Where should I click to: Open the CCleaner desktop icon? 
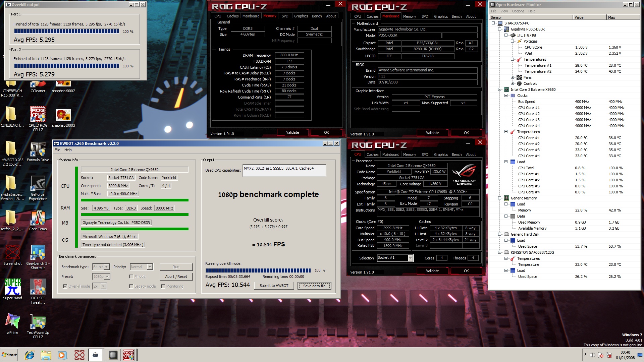coord(38,86)
